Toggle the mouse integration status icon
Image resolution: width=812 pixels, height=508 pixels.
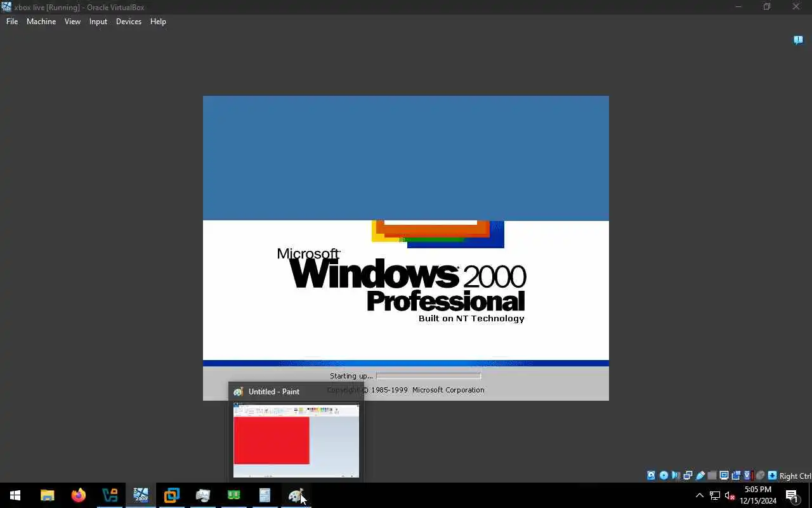pos(760,476)
